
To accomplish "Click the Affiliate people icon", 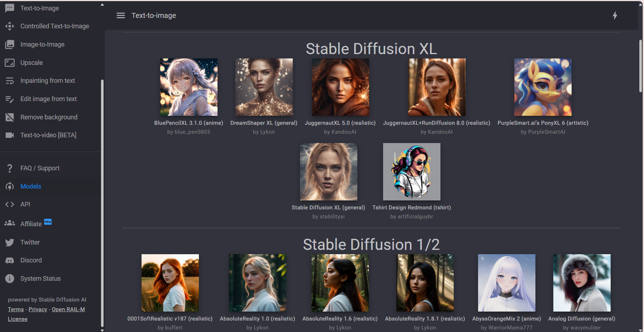I will pyautogui.click(x=10, y=223).
